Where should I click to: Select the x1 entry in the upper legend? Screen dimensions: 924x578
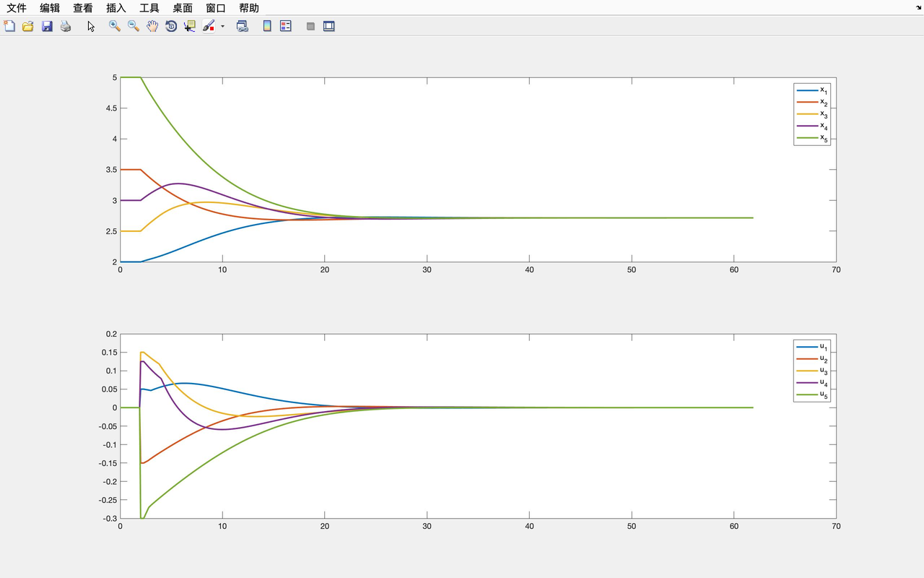click(811, 90)
